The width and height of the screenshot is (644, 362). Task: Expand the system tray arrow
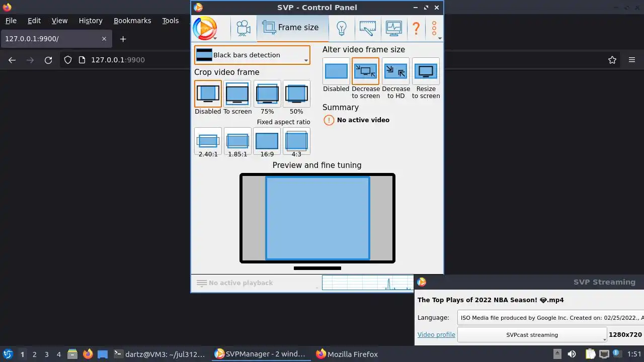pyautogui.click(x=557, y=354)
